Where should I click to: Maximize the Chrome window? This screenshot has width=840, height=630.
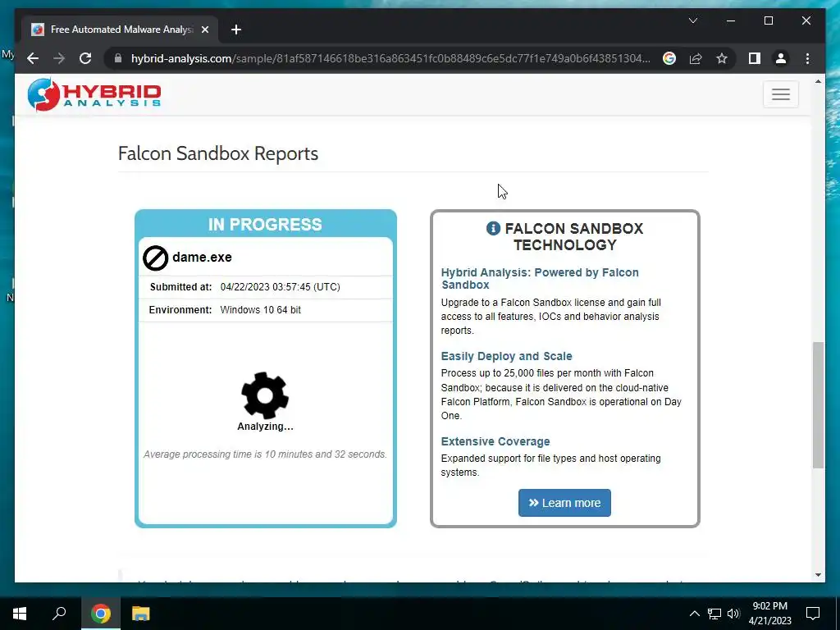[768, 21]
